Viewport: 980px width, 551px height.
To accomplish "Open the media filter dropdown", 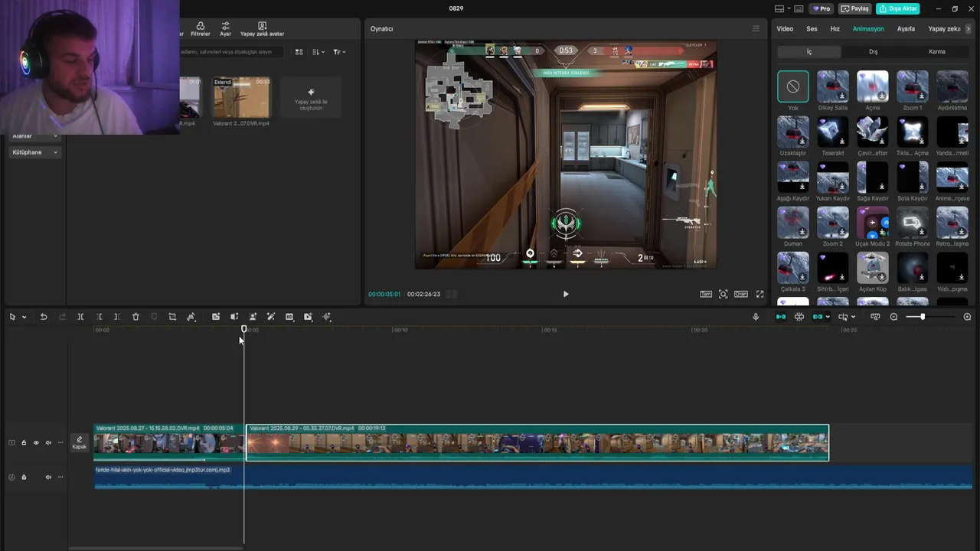I will 339,52.
